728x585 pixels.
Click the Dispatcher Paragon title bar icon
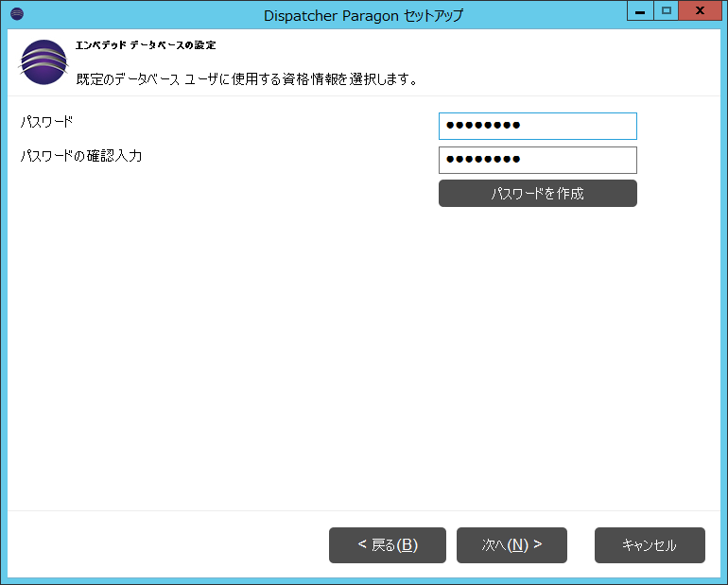(17, 14)
